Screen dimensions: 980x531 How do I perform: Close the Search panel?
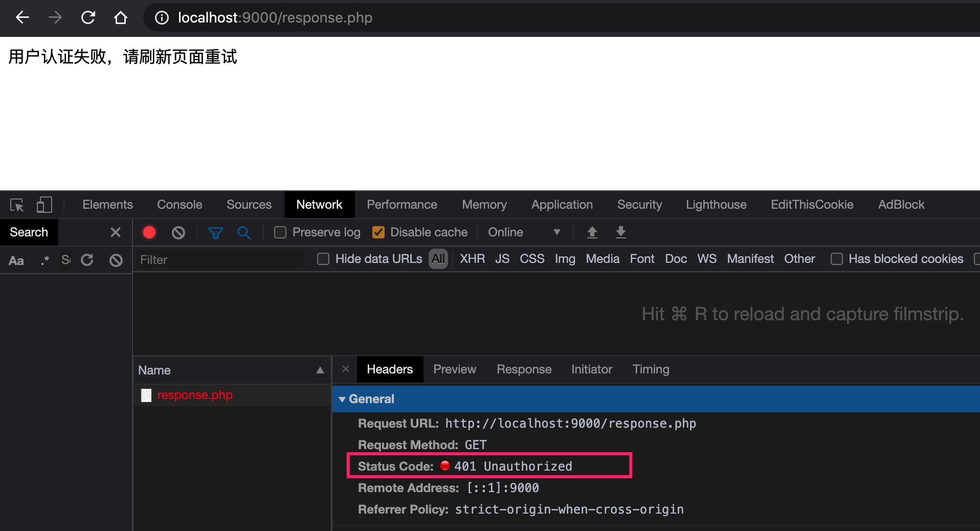116,232
